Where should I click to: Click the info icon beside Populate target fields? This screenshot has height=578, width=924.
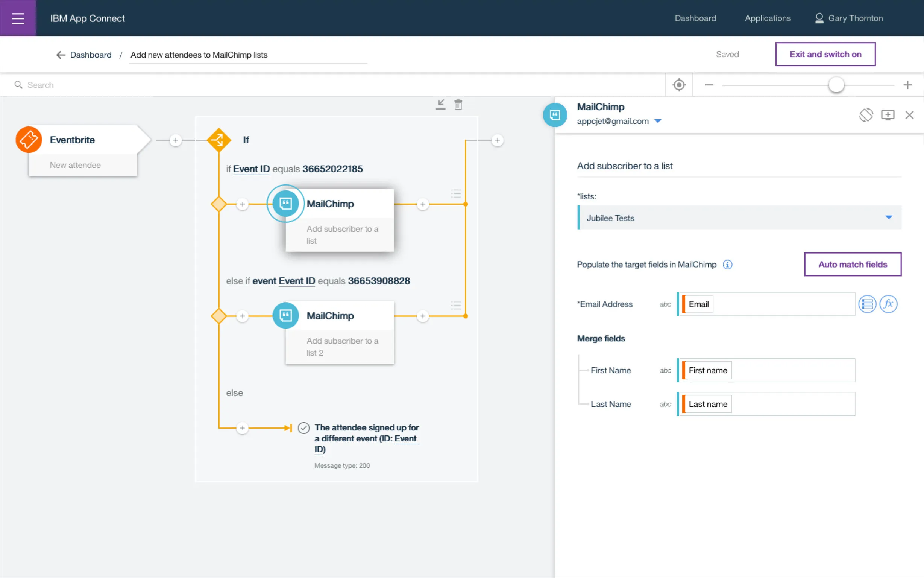(727, 265)
